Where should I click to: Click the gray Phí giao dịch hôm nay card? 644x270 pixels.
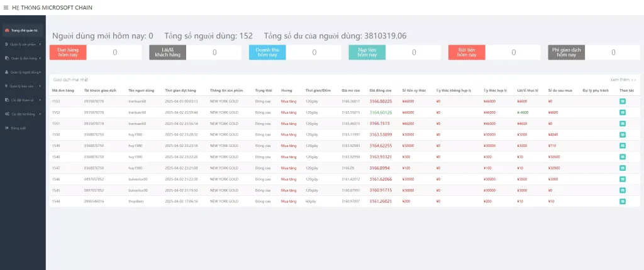[567, 53]
